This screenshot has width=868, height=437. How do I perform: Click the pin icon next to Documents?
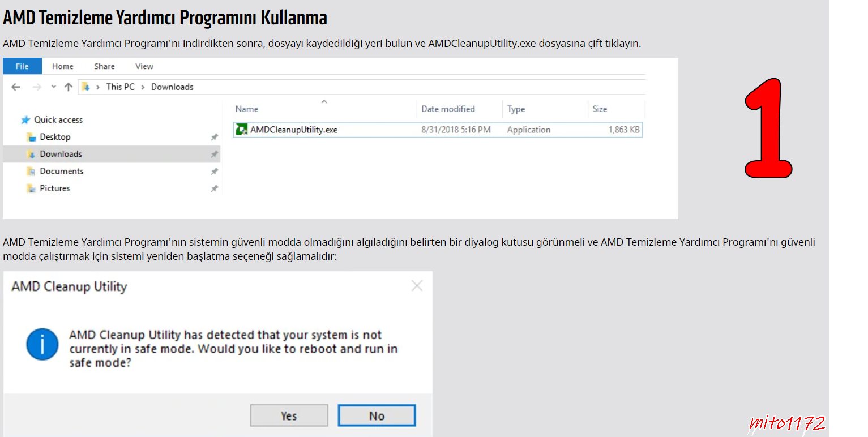tap(214, 172)
